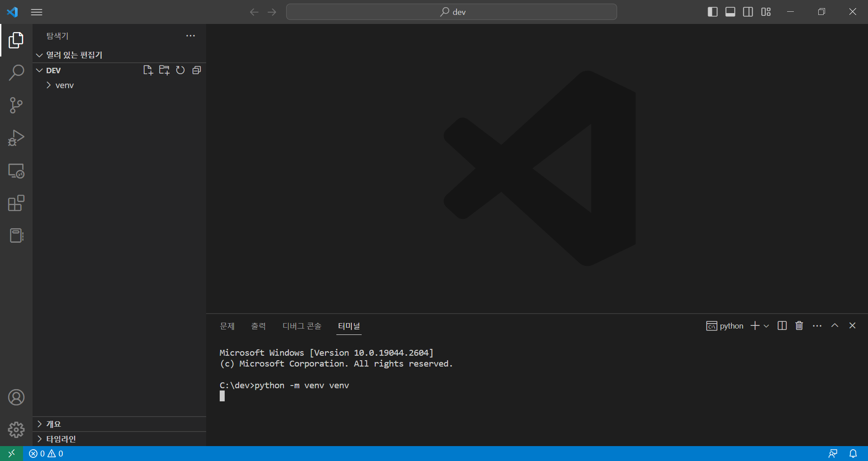Switch to the 디버그 콘솔 tab
The width and height of the screenshot is (868, 461).
coord(302,326)
